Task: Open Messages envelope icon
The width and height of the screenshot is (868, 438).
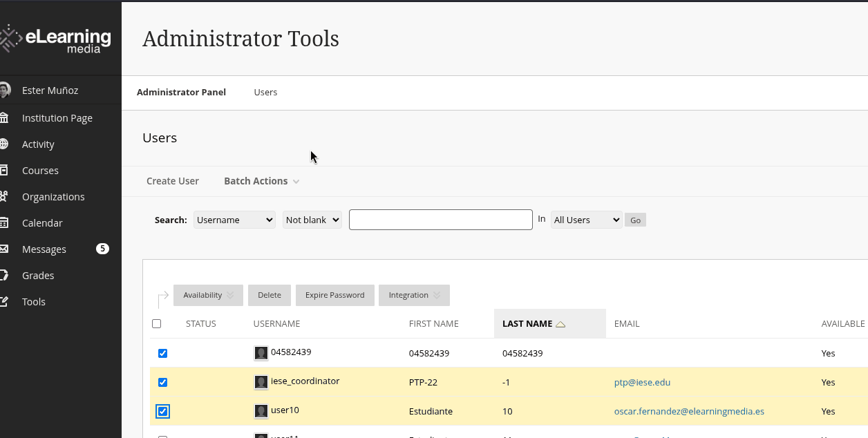Action: pos(4,249)
